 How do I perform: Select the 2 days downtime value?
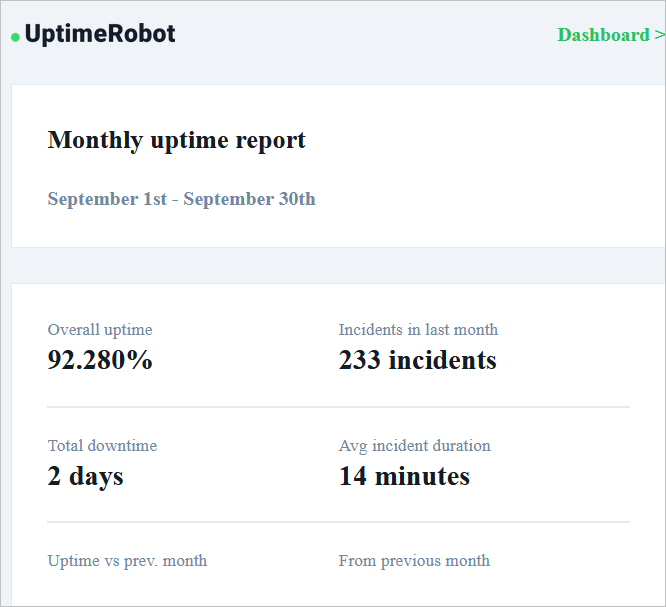coord(85,476)
